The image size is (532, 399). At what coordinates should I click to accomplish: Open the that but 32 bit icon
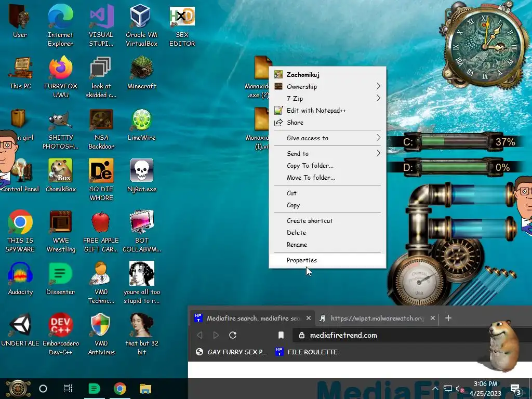click(142, 325)
